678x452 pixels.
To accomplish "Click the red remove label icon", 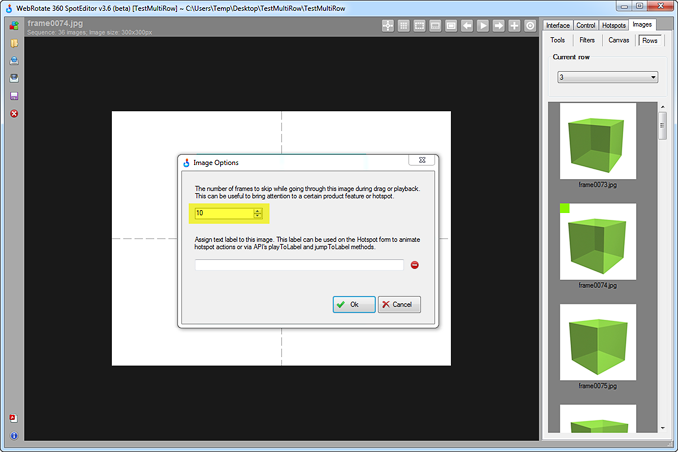I will click(x=414, y=265).
